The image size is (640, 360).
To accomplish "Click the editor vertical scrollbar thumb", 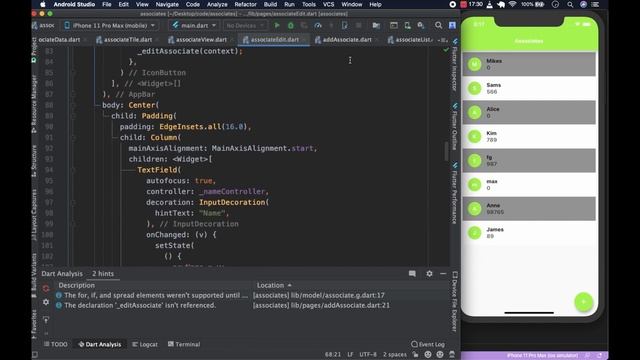I will 446,151.
